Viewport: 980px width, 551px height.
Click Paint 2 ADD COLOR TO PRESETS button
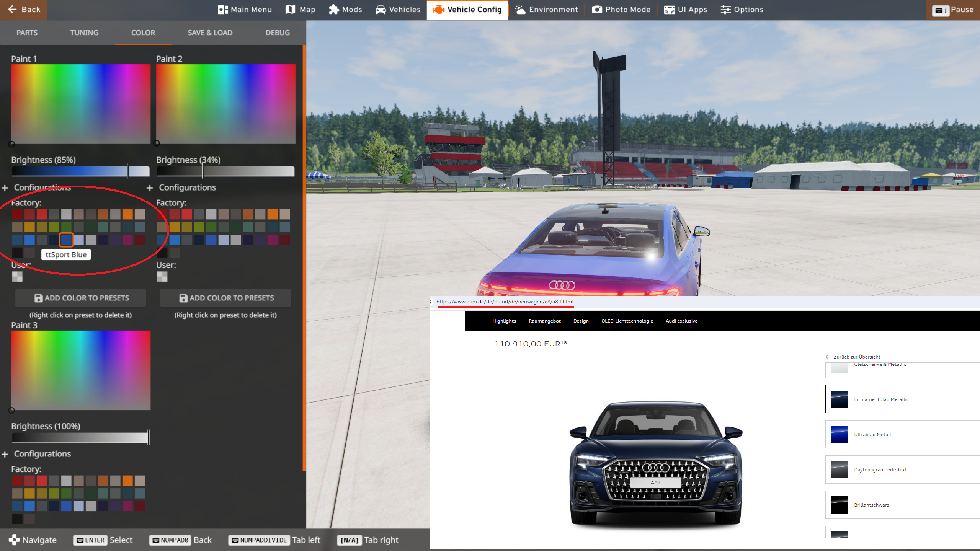225,298
